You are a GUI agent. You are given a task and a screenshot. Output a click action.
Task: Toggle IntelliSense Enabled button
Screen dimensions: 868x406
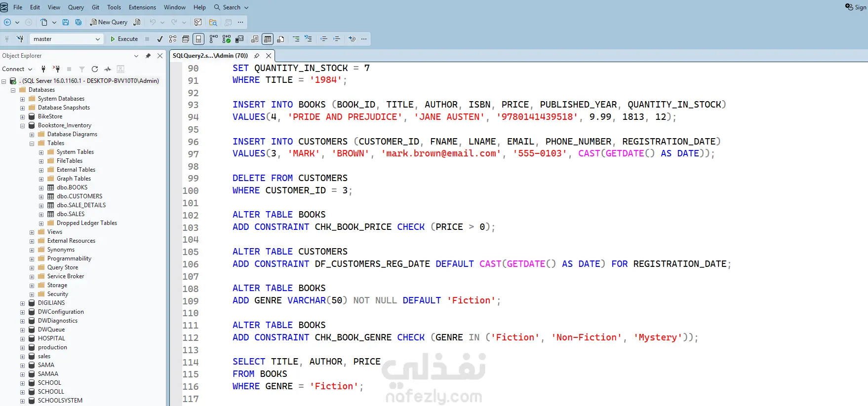[198, 39]
